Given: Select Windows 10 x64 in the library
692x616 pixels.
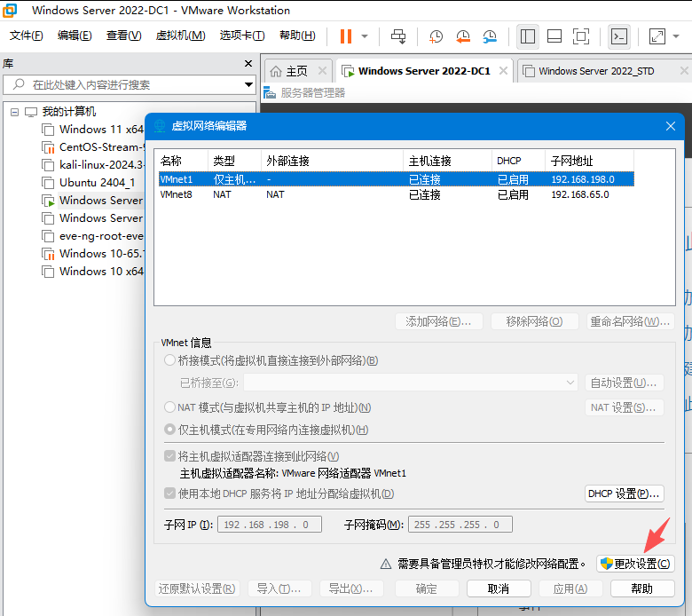Looking at the screenshot, I should tap(101, 271).
